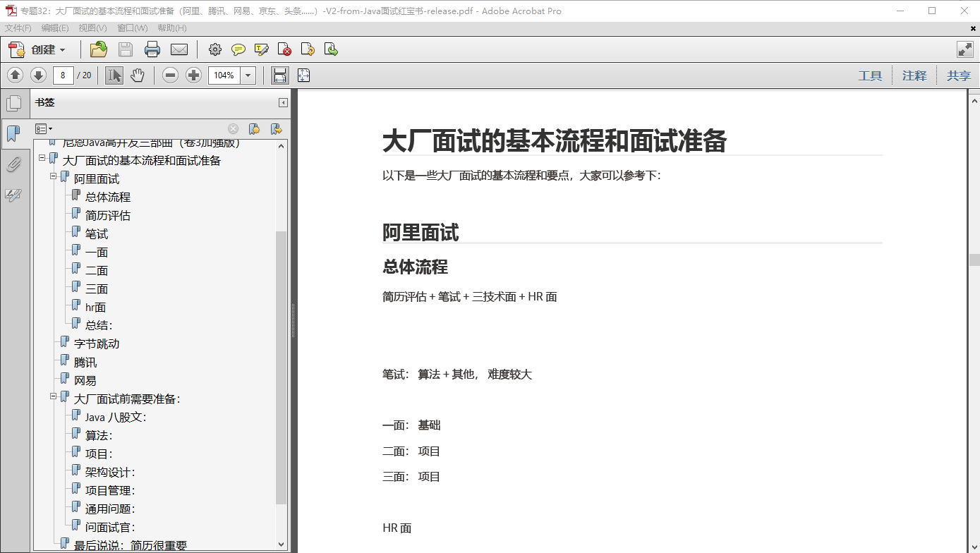Open the 腾讯 bookmark
980x553 pixels.
click(85, 363)
